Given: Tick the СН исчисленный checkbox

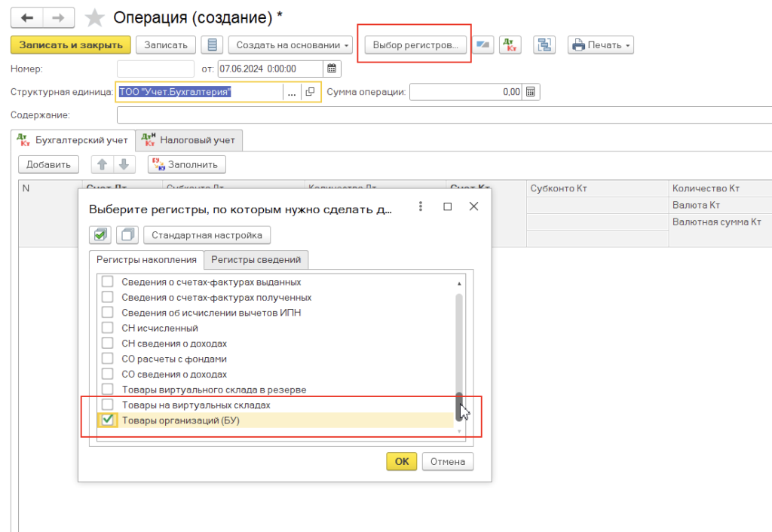Looking at the screenshot, I should coord(108,329).
